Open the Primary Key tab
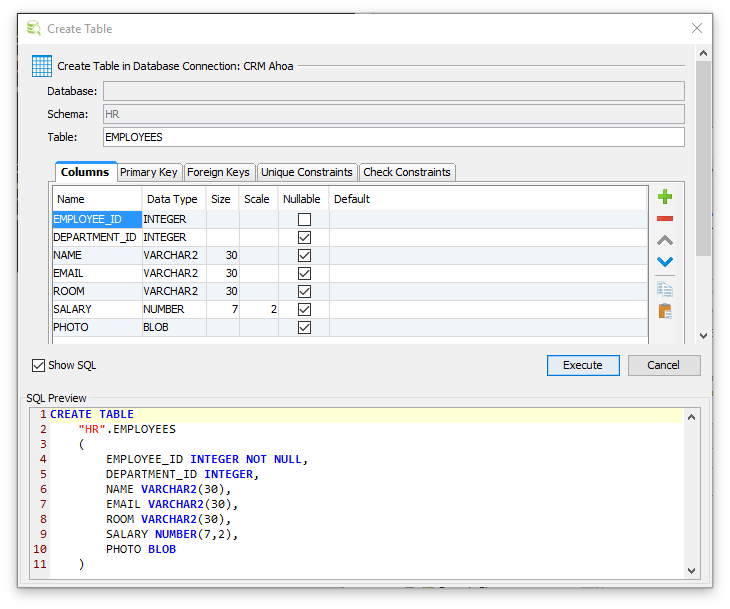The width and height of the screenshot is (730, 609). [x=149, y=172]
